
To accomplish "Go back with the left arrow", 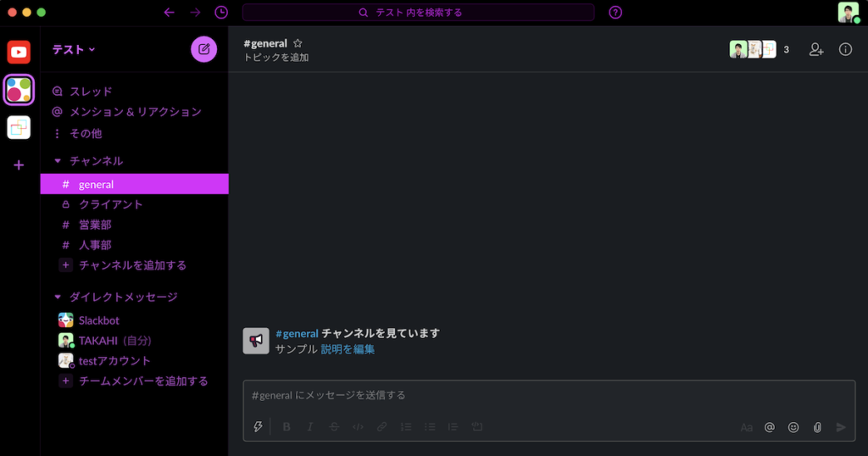I will point(170,12).
